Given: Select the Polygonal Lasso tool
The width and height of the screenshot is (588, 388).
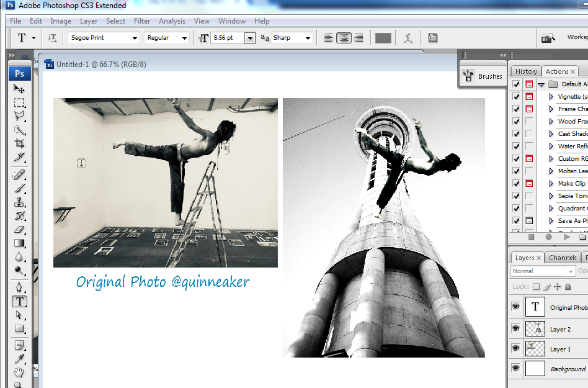Looking at the screenshot, I should [19, 116].
